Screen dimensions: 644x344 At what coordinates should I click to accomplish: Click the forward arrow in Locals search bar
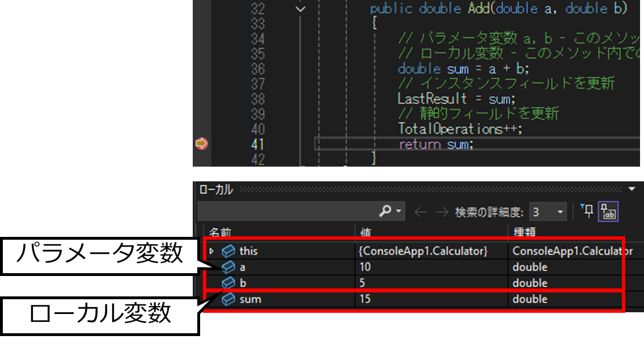[442, 212]
